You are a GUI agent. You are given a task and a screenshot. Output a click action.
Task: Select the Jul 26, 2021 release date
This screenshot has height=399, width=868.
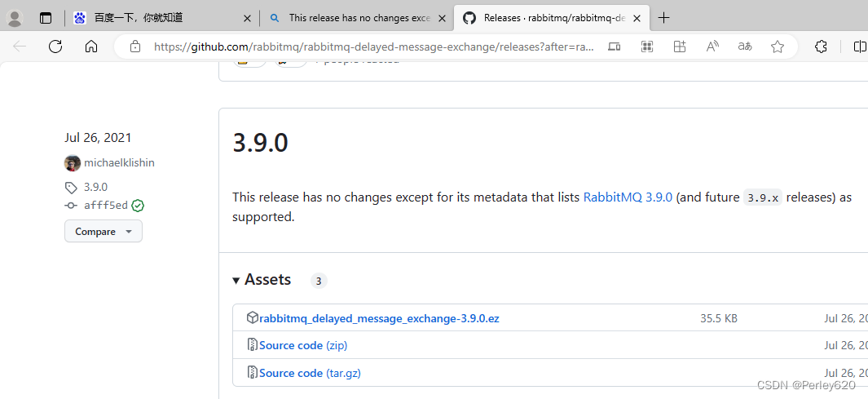[98, 137]
